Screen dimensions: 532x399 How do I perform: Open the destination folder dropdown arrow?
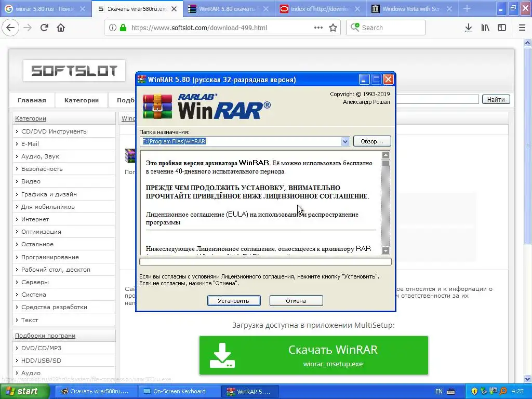[345, 141]
